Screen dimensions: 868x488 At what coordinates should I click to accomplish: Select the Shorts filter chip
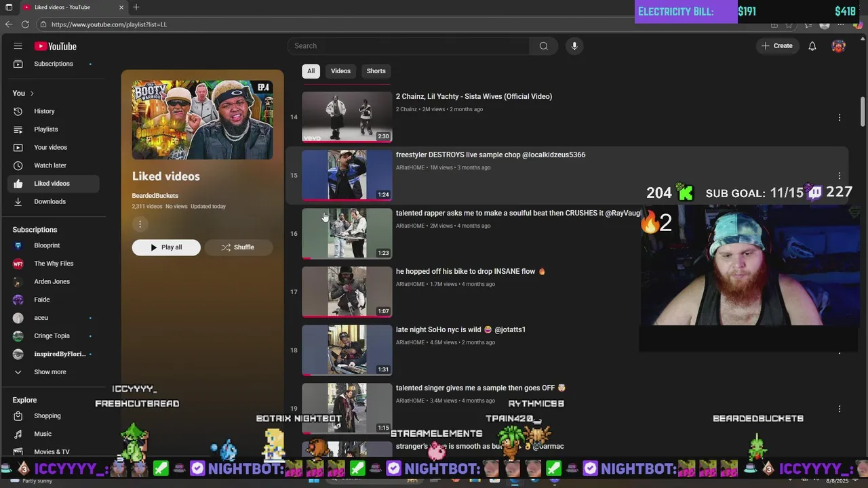(x=376, y=71)
